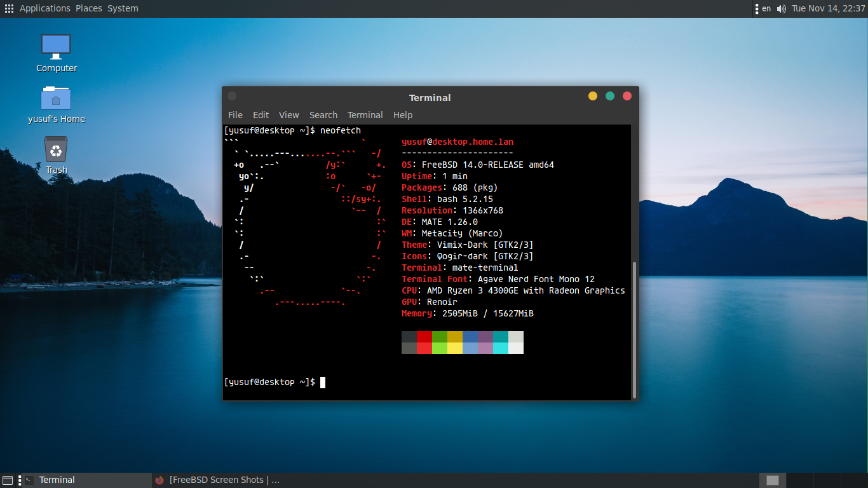Close Terminal with the red button
The height and width of the screenshot is (488, 868).
(x=627, y=96)
